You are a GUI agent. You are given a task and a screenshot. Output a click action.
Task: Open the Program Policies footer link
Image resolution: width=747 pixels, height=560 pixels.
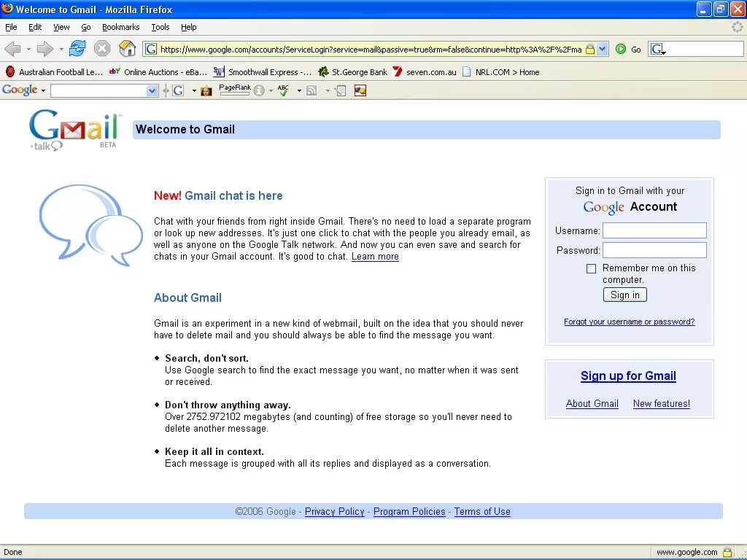[x=409, y=512]
